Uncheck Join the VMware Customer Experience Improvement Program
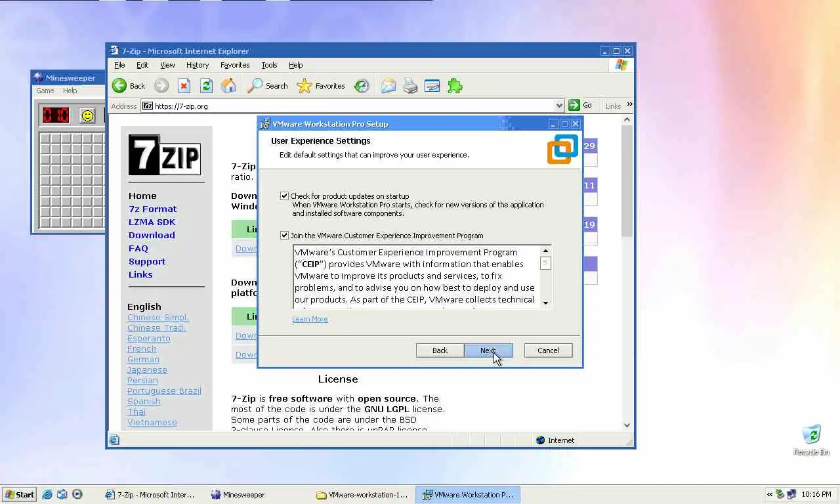 pos(284,235)
